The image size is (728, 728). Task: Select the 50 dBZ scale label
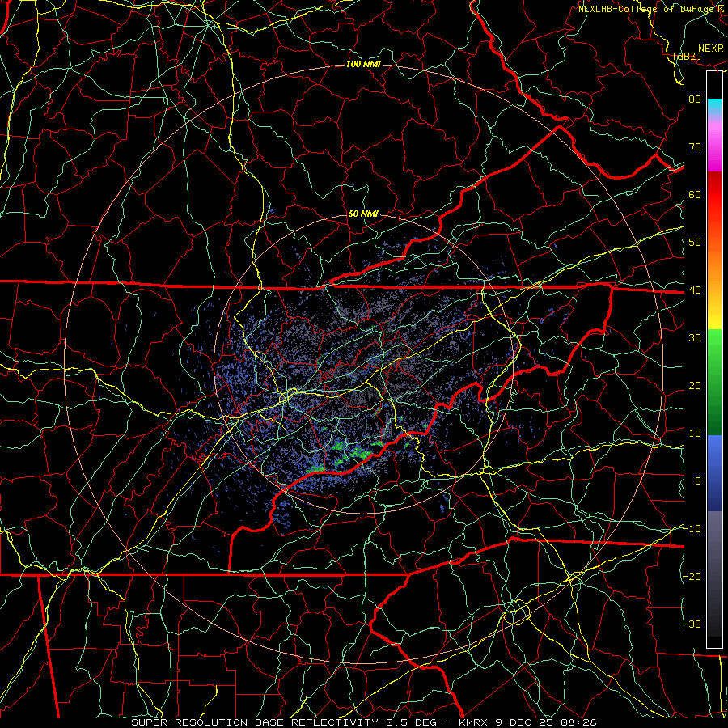[695, 243]
